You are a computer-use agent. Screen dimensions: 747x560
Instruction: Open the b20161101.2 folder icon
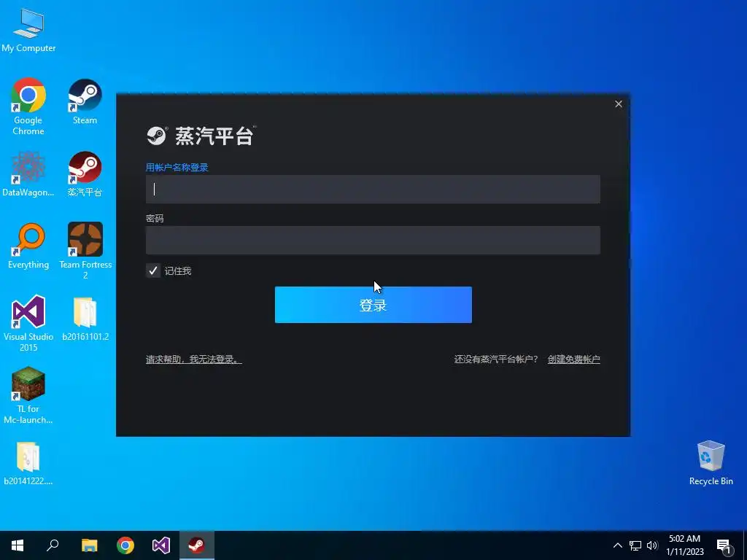click(85, 319)
